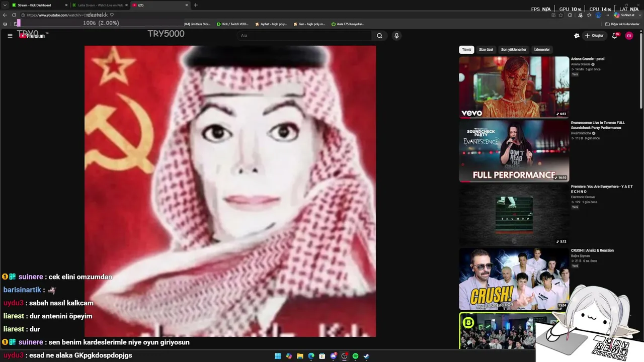Open a new browser tab
The image size is (644, 362).
(196, 5)
